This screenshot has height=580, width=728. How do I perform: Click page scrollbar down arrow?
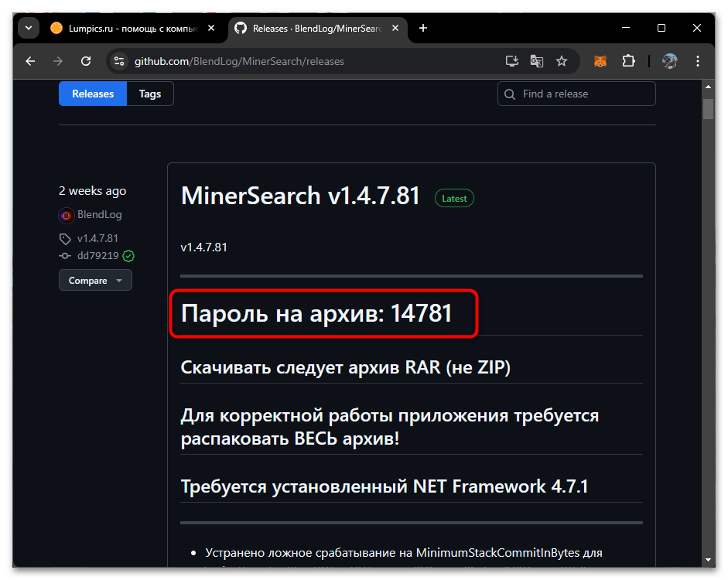(x=708, y=560)
